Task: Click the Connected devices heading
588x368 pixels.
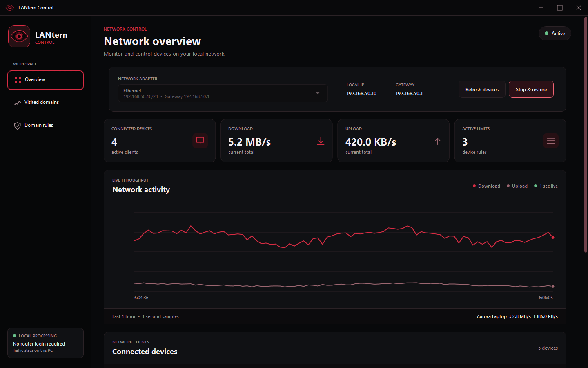Action: [x=145, y=352]
